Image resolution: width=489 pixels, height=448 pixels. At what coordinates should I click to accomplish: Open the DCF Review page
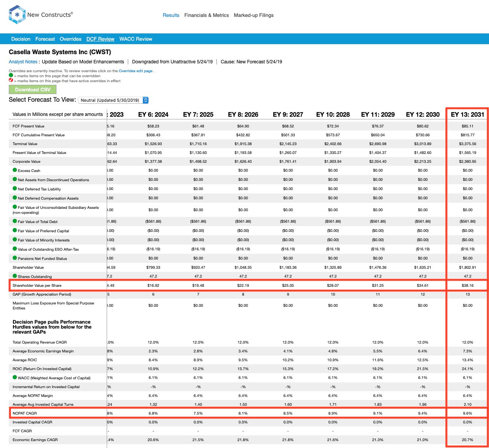[x=100, y=39]
